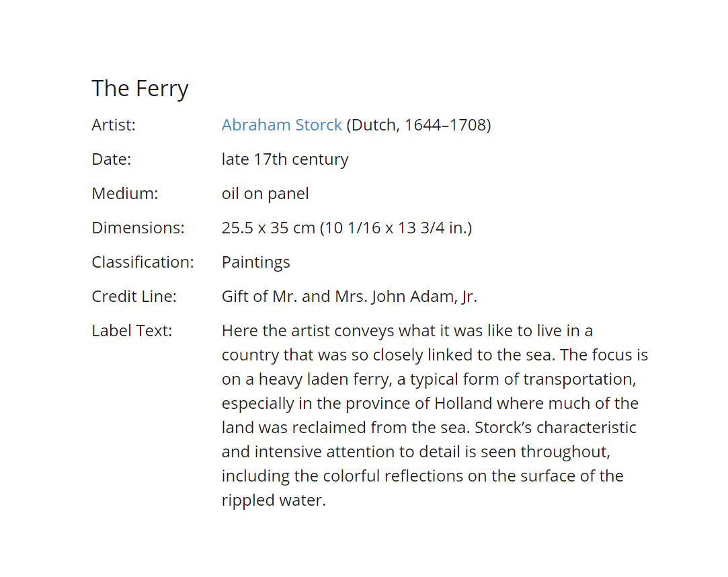The height and width of the screenshot is (577, 728).
Task: Click the line beginning 'Here the artist conveys'
Action: [407, 331]
